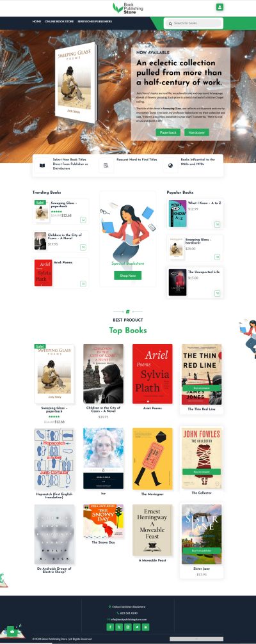Click Buy on Amazon for The Collector
This screenshot has height=644, width=256.
[x=202, y=472]
